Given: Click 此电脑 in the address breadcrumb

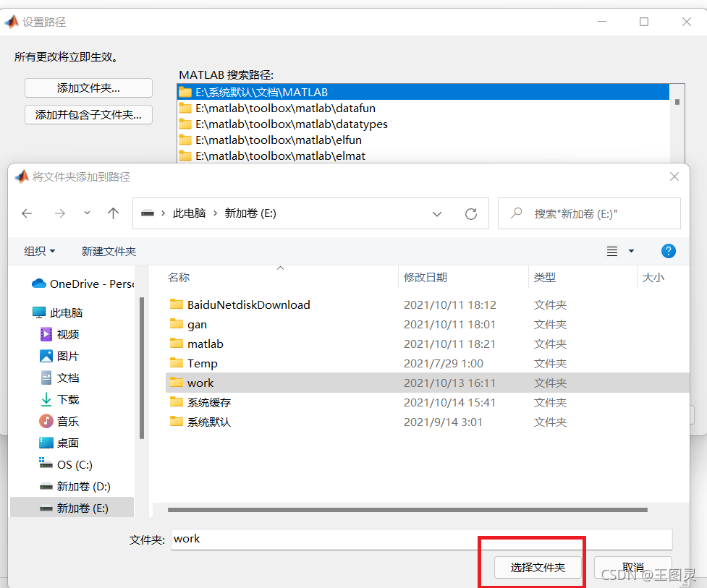Looking at the screenshot, I should (x=190, y=213).
